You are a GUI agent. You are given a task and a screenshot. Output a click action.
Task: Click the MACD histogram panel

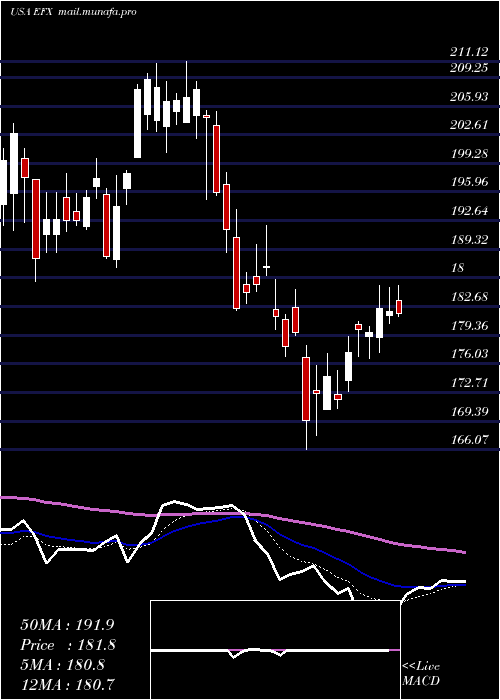click(x=275, y=650)
